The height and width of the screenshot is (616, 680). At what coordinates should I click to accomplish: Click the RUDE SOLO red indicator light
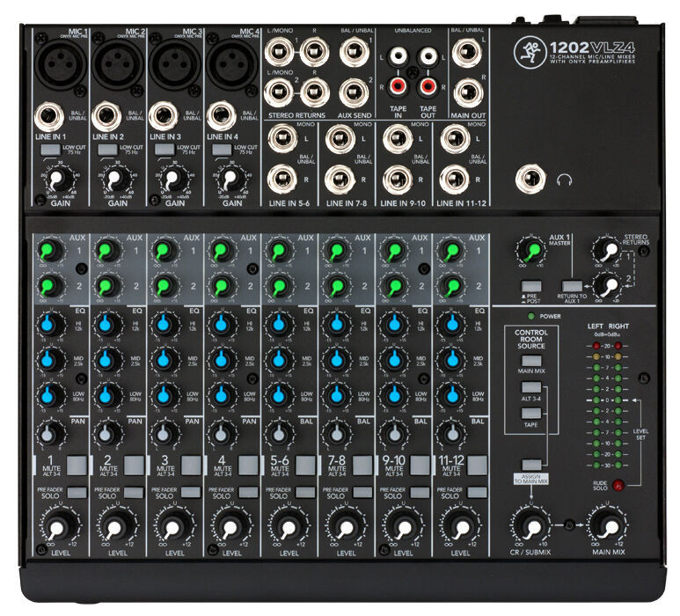[x=618, y=485]
